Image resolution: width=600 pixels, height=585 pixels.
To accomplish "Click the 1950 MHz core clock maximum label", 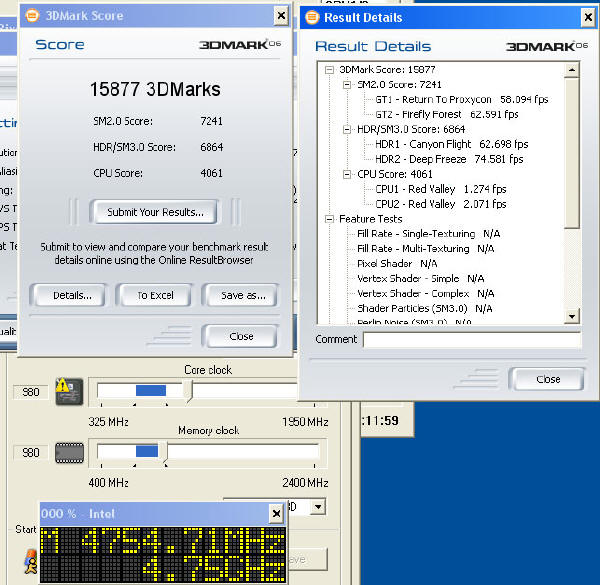I will point(305,422).
